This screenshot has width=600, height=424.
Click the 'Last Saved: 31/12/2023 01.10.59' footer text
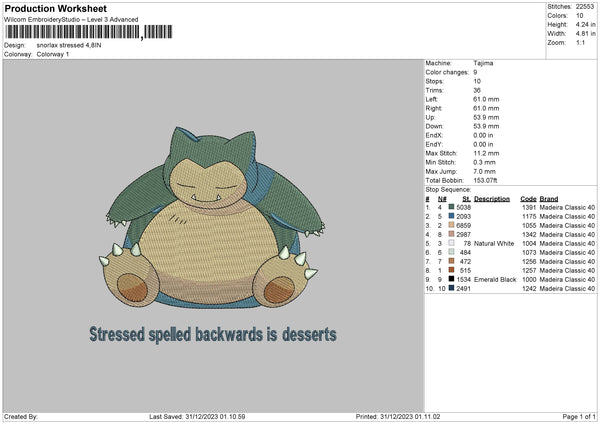[197, 417]
